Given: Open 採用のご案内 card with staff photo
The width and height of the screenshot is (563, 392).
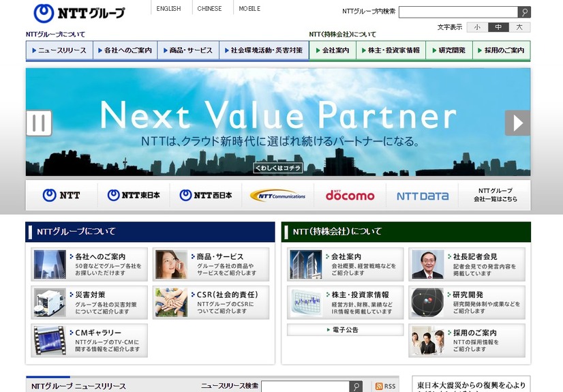Looking at the screenshot, I should point(467,341).
